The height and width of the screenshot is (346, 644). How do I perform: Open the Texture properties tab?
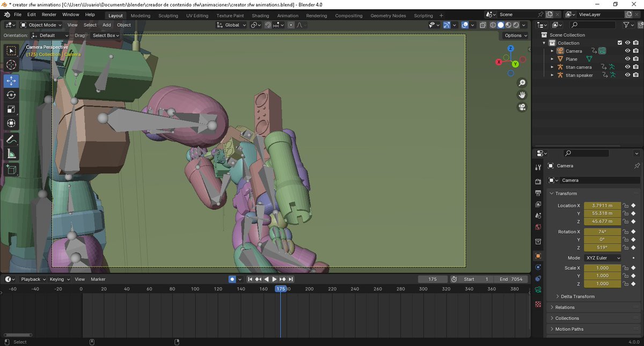538,304
